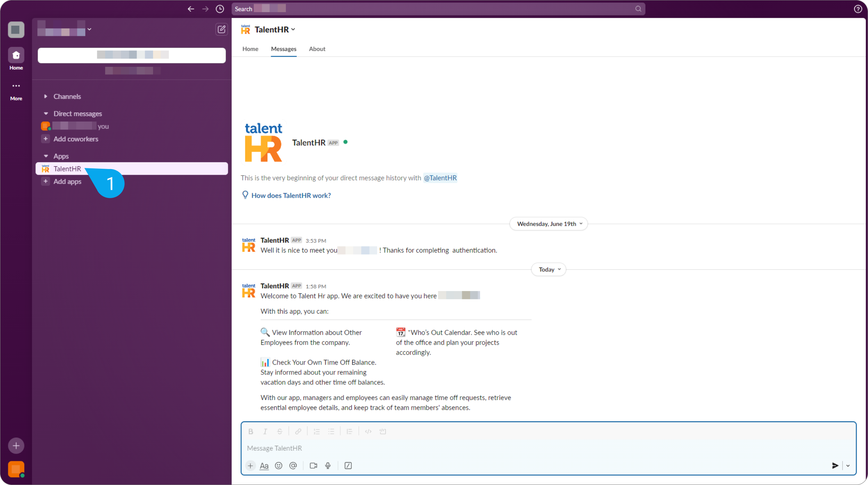
Task: Go back with the left arrow
Action: (191, 9)
